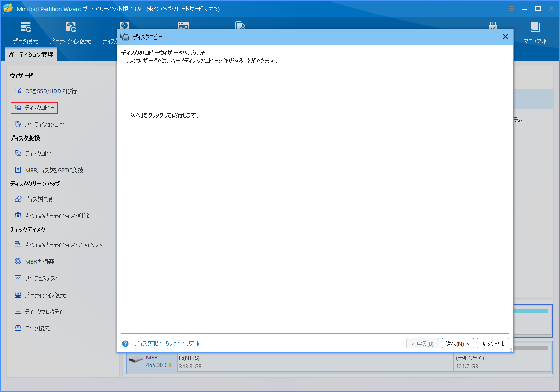Select the MBR 465.00 GB disk
This screenshot has width=560, height=392.
(152, 362)
